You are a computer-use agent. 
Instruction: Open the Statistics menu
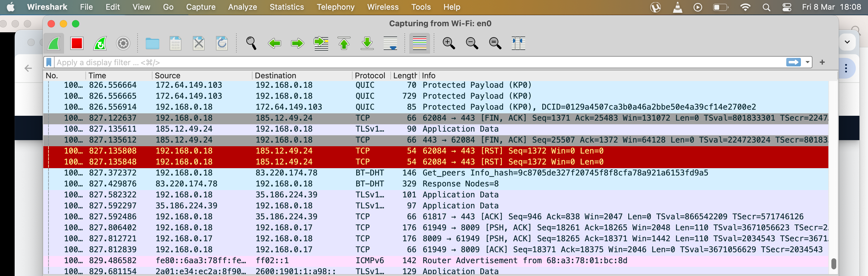(x=286, y=7)
